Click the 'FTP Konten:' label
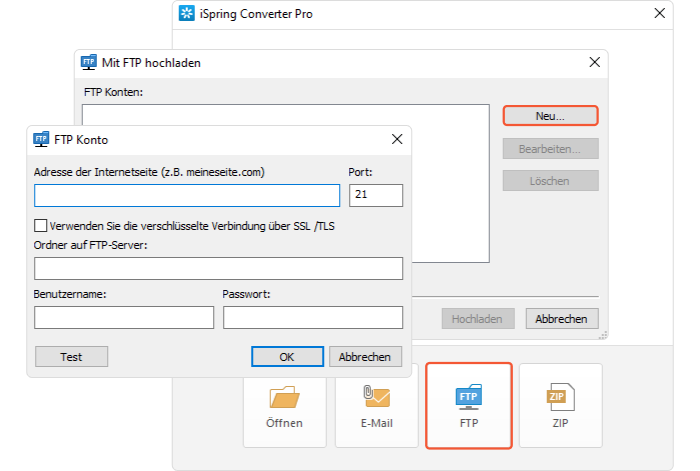The height and width of the screenshot is (471, 700). pos(113,92)
